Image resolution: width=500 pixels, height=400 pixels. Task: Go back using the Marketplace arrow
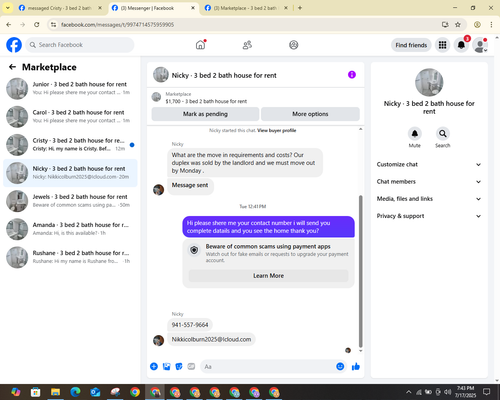(12, 67)
